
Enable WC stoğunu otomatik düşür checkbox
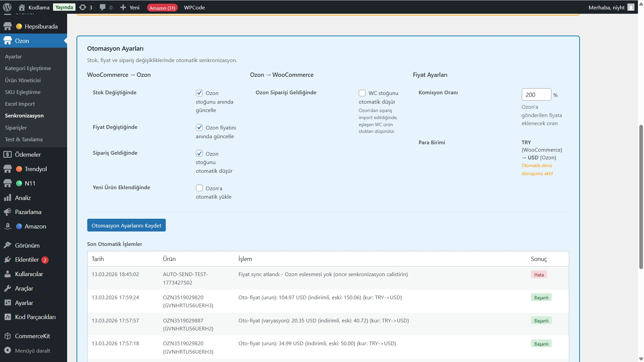click(362, 93)
